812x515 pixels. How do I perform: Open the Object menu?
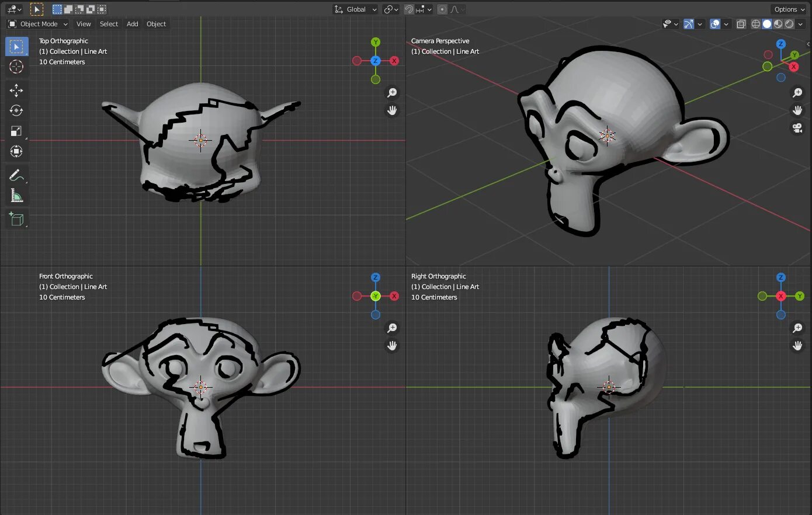click(x=156, y=24)
